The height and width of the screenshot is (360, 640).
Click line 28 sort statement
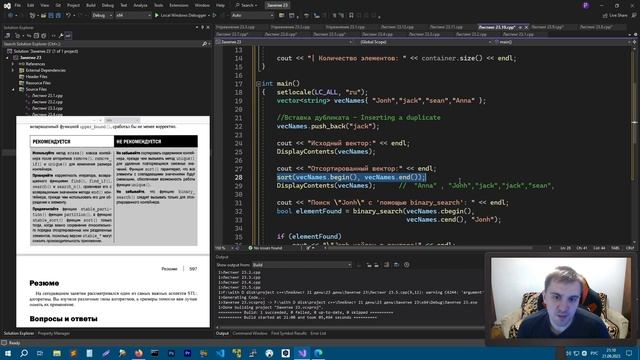coord(351,177)
